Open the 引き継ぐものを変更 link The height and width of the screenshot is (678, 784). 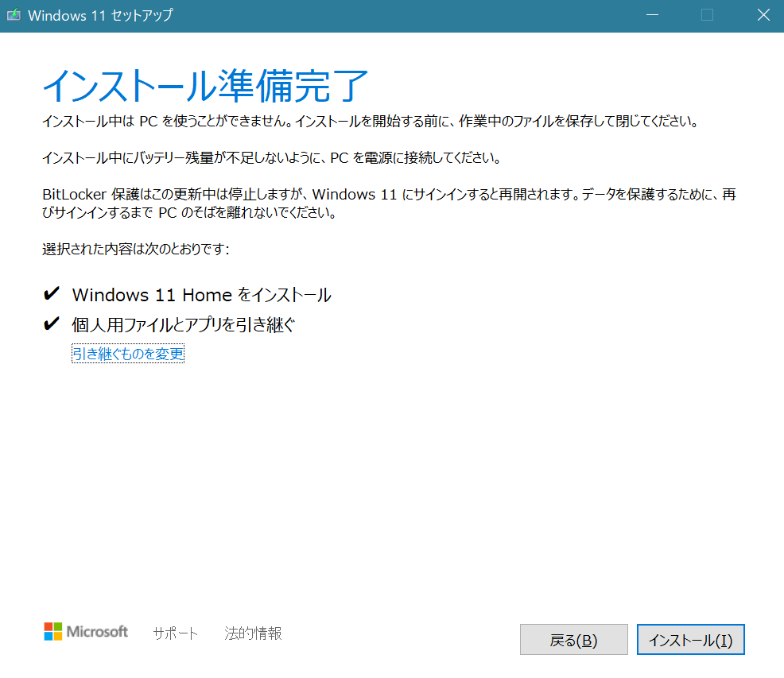(128, 354)
